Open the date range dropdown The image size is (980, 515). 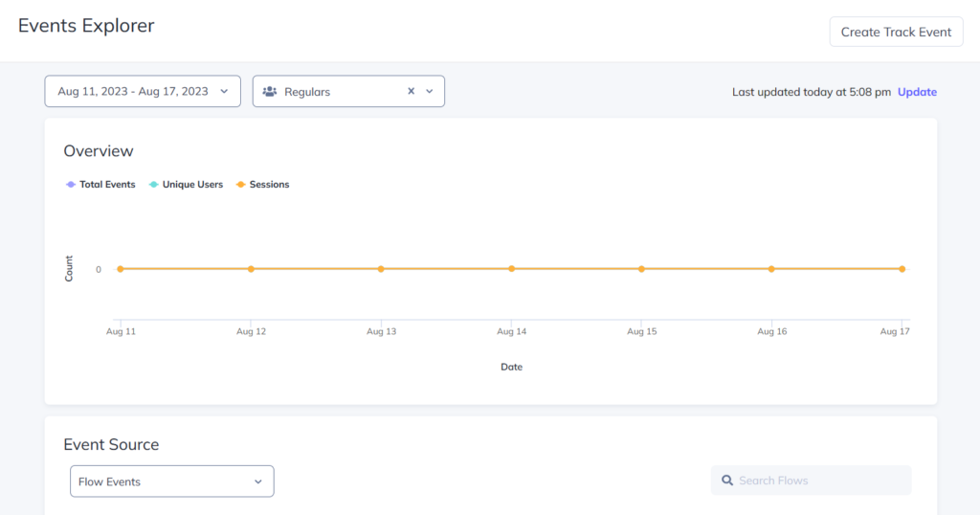click(142, 92)
